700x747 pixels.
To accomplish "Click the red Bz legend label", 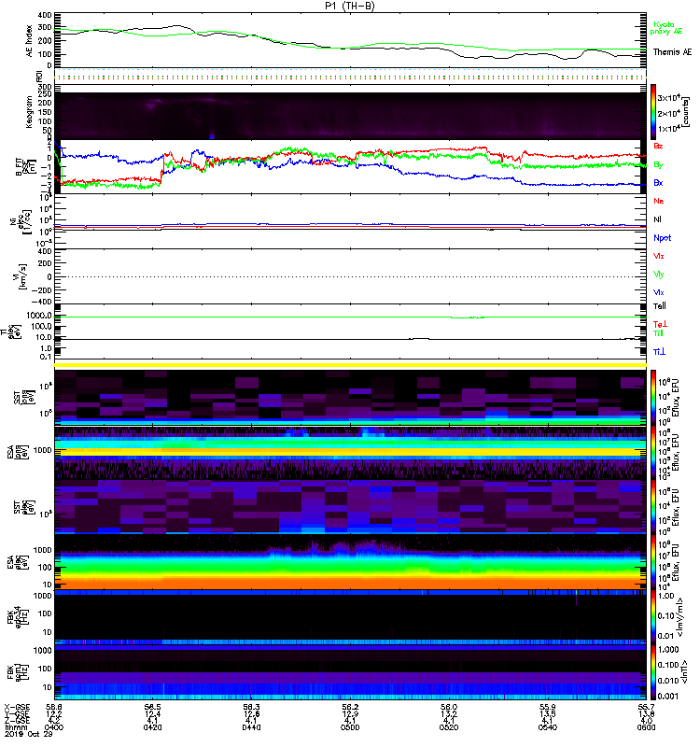I will click(658, 147).
